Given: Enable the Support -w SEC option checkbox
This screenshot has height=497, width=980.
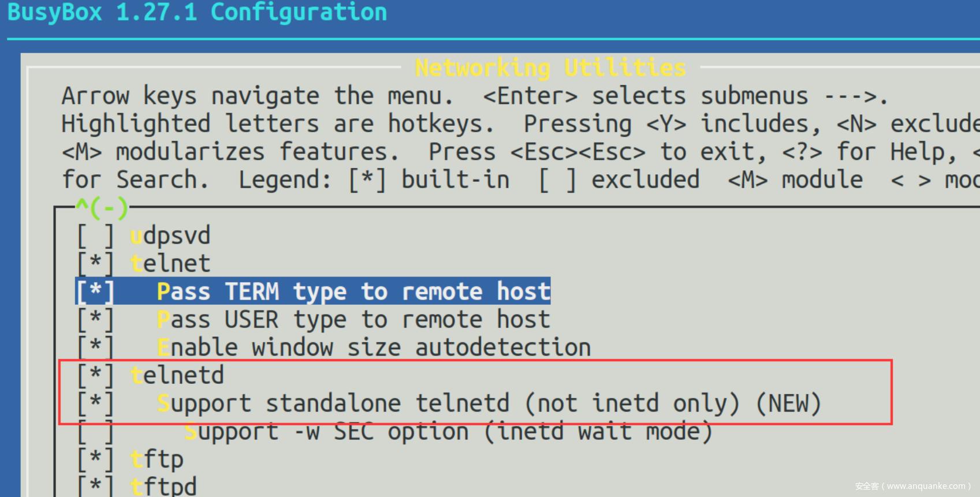Looking at the screenshot, I should click(95, 431).
